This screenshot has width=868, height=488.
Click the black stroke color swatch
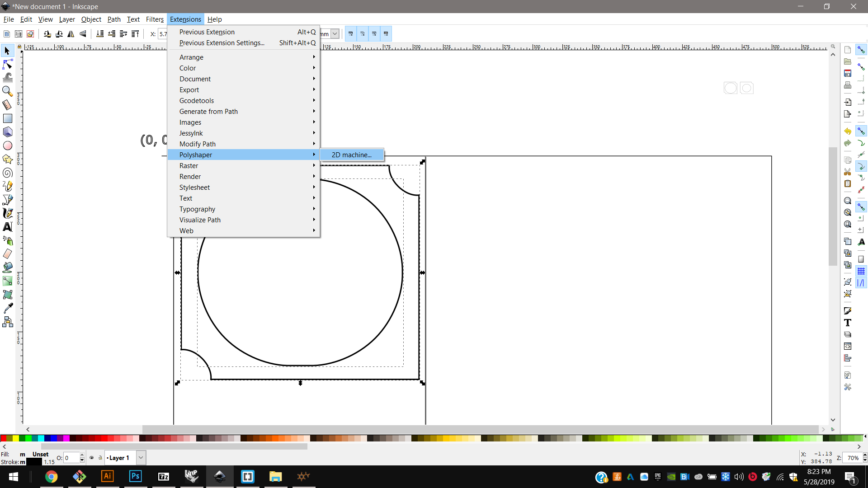(x=34, y=462)
